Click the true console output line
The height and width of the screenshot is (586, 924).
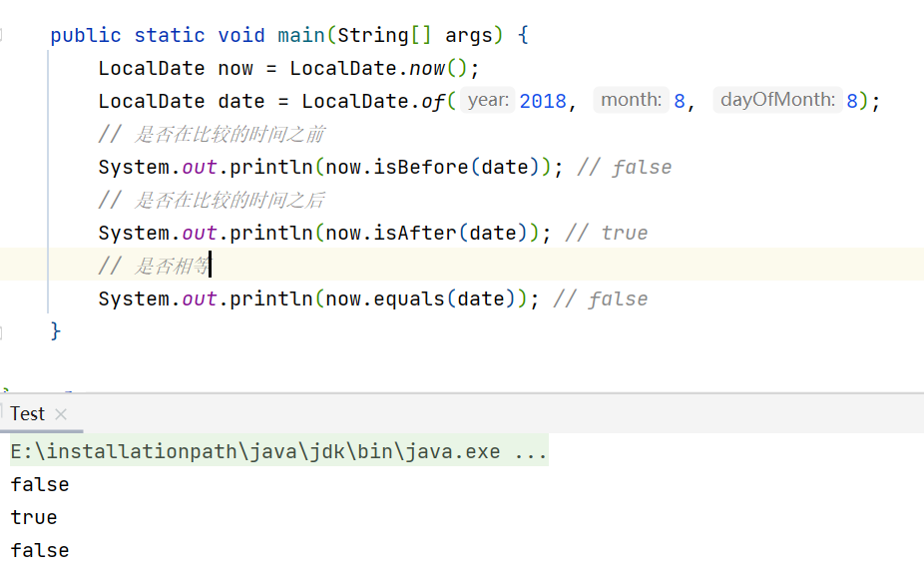coord(34,517)
